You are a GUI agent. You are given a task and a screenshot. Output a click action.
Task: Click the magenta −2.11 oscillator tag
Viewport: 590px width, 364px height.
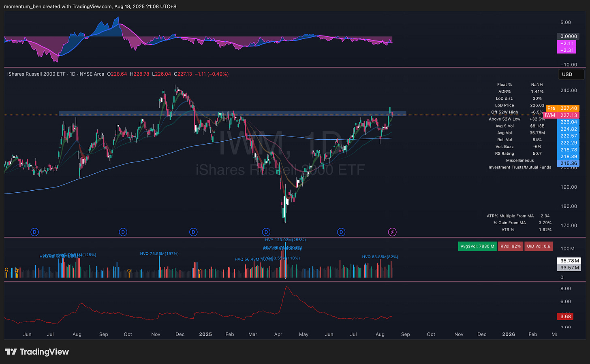[567, 43]
